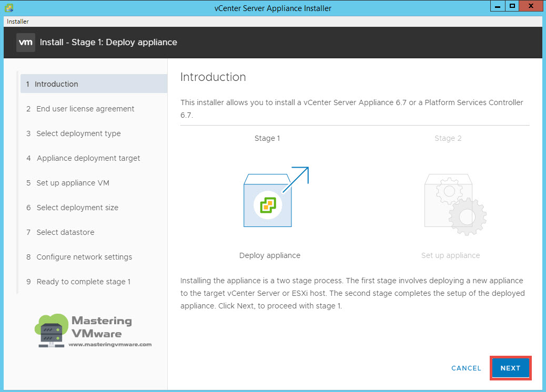Screen dimensions: 546x392
Task: Maximize the installer window
Action: (x=512, y=6)
